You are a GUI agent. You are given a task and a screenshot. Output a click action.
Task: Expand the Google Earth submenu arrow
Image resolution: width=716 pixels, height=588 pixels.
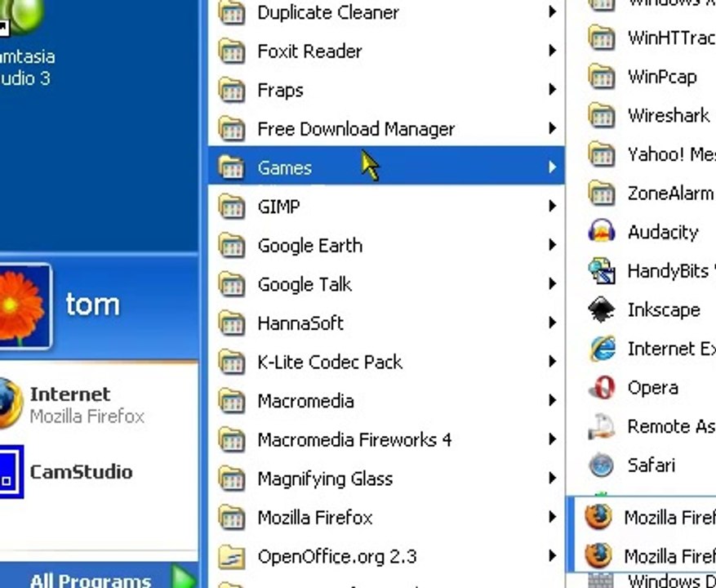pos(552,245)
